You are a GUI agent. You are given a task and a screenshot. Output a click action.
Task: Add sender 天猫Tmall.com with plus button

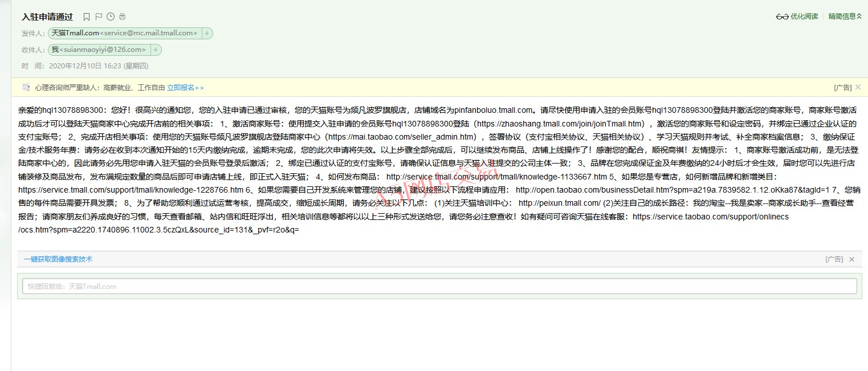(207, 34)
